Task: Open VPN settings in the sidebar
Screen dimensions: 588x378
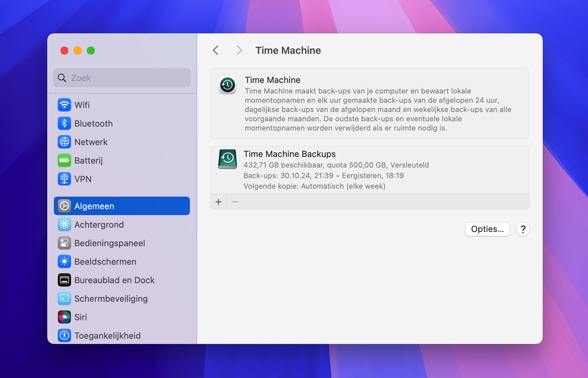Action: pos(122,179)
